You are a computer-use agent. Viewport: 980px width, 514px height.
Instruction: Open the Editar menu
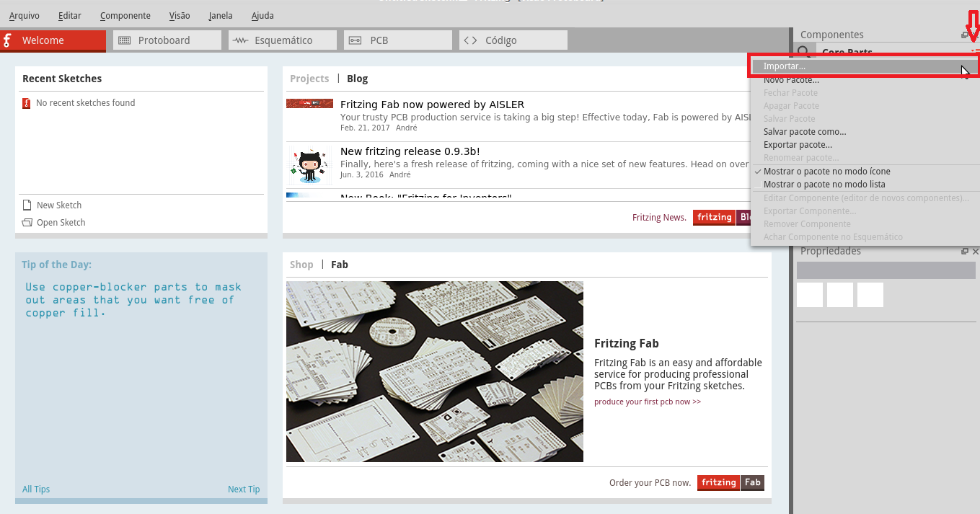point(70,15)
